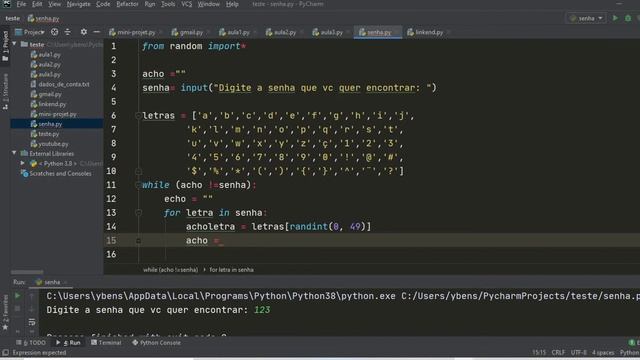This screenshot has height=360, width=640.
Task: Open the Terminal tool window
Action: (106, 343)
